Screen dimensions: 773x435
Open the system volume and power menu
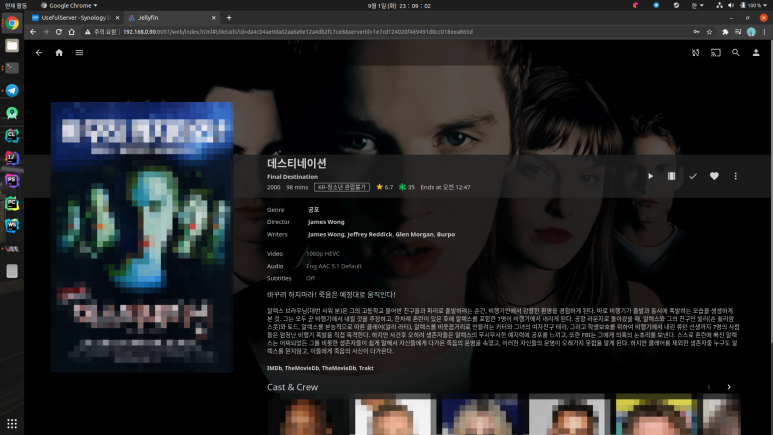coord(742,5)
